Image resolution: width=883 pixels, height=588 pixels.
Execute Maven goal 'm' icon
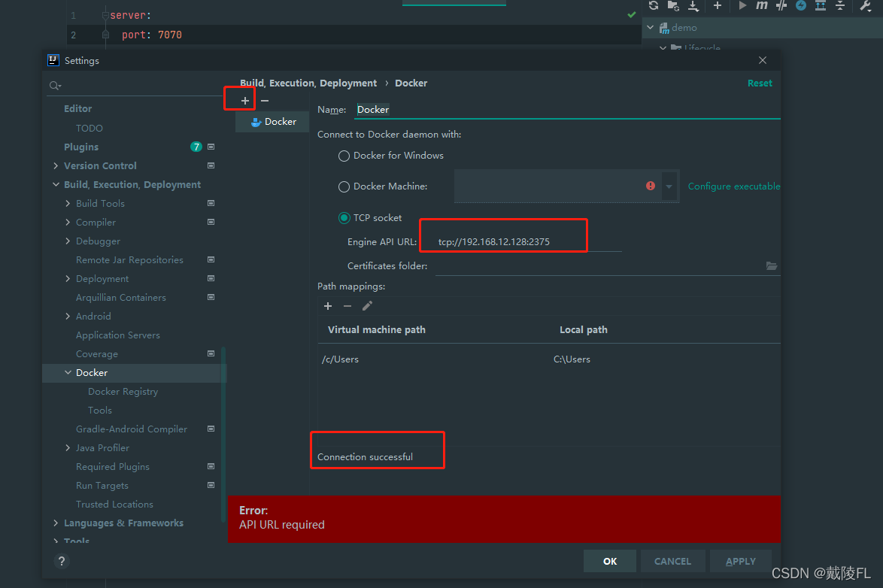pos(761,5)
